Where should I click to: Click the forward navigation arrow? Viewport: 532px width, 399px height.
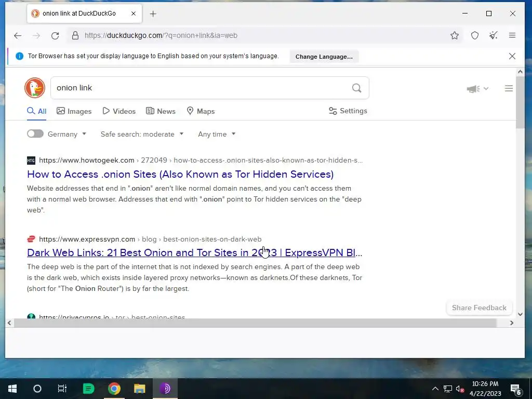36,35
